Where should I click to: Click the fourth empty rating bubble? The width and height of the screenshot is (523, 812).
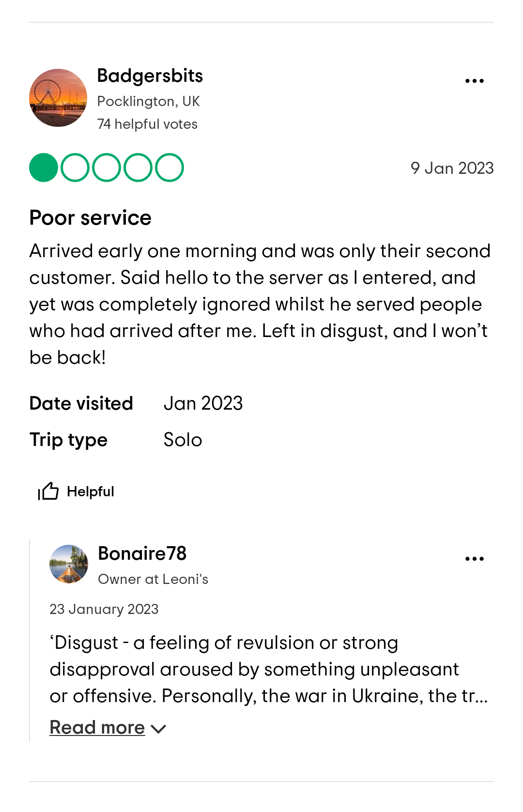click(x=138, y=168)
